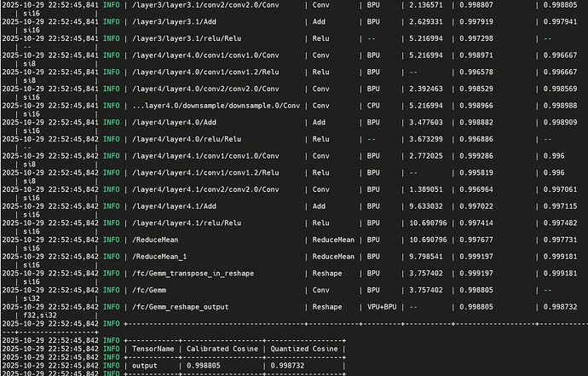588x376 pixels.
Task: Select the /fc/Gemm_reshape_output node name
Action: pyautogui.click(x=181, y=307)
